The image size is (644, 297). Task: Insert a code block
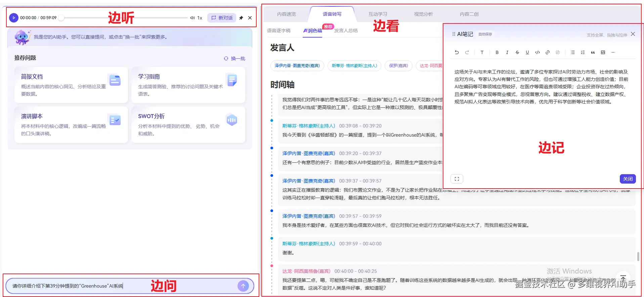click(x=603, y=52)
